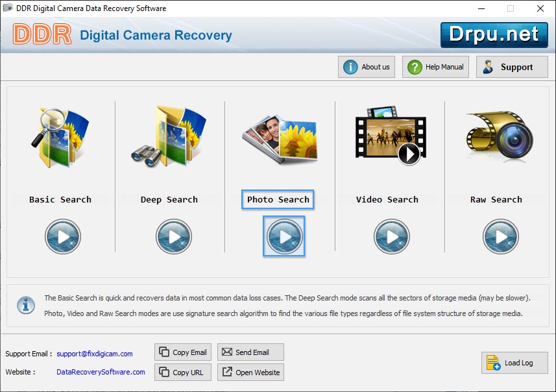Image resolution: width=556 pixels, height=392 pixels.
Task: Close the DDR application window
Action: click(x=540, y=8)
